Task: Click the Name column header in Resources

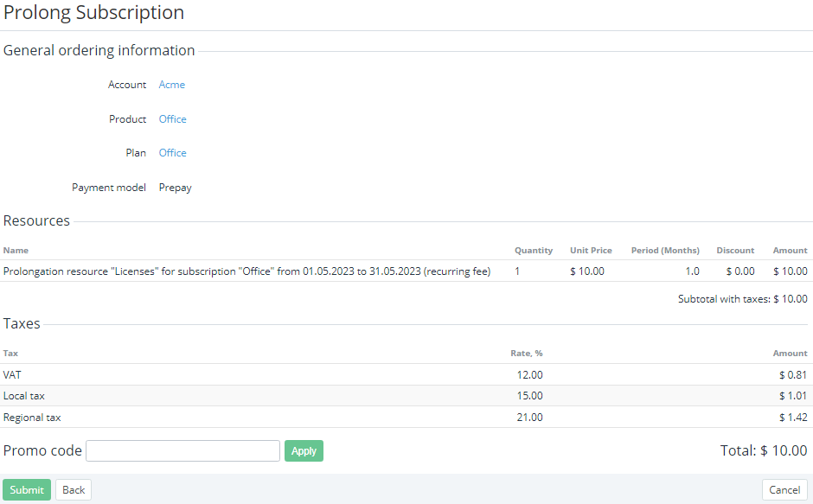Action: click(16, 251)
